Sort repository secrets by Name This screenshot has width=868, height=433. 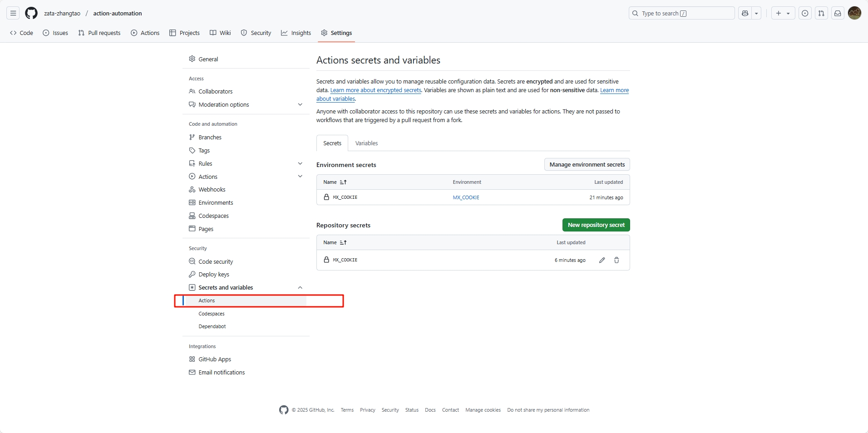point(335,242)
